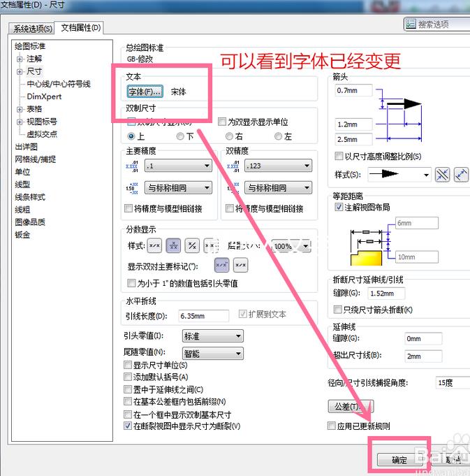Open the 尾随零值 智能 dropdown
470x476 pixels.
pyautogui.click(x=212, y=354)
